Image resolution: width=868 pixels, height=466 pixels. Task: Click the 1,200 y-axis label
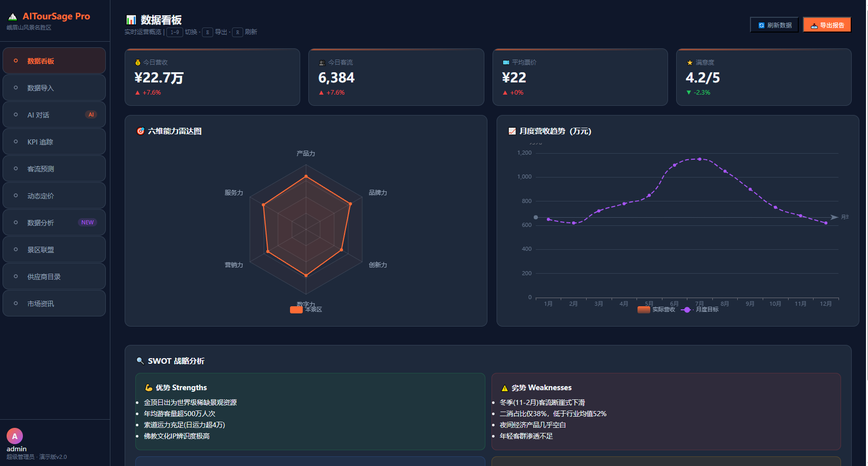(x=525, y=153)
